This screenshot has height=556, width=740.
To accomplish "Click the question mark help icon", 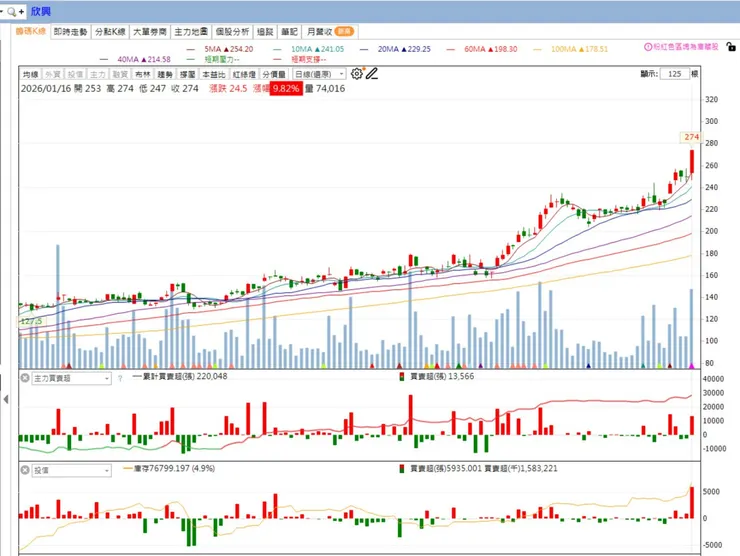I will tap(120, 379).
